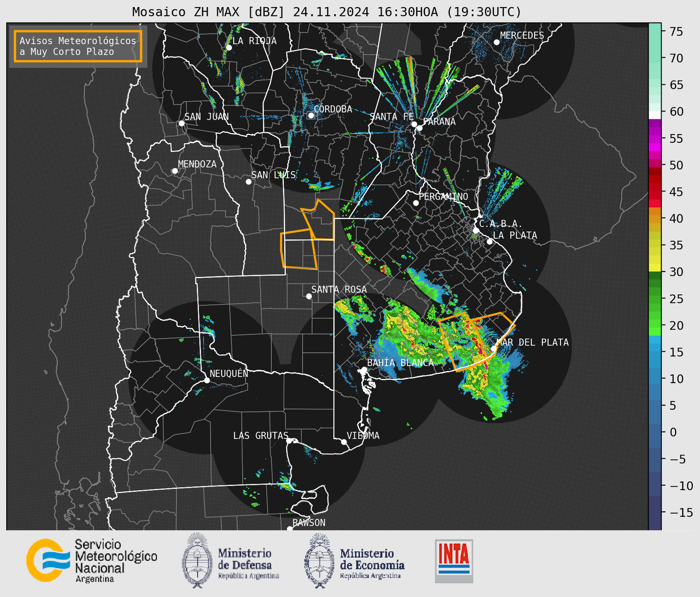Click the CORDOBA label text

(333, 109)
